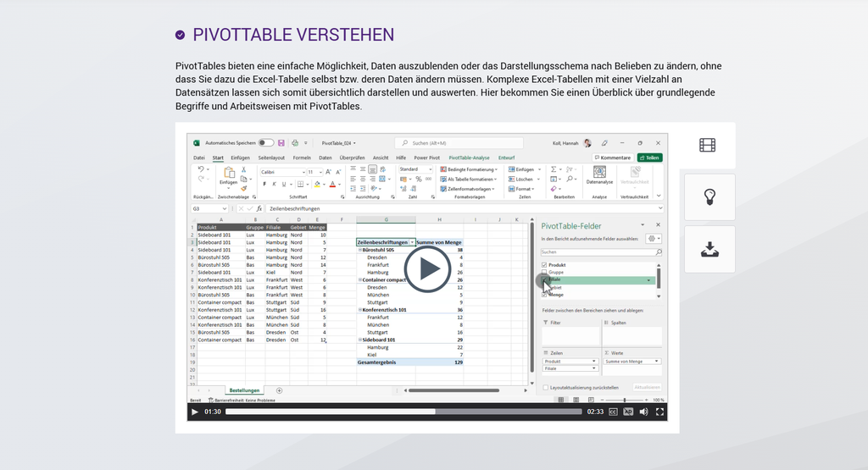The height and width of the screenshot is (470, 868).
Task: Mute the video with the speaker icon
Action: (643, 412)
